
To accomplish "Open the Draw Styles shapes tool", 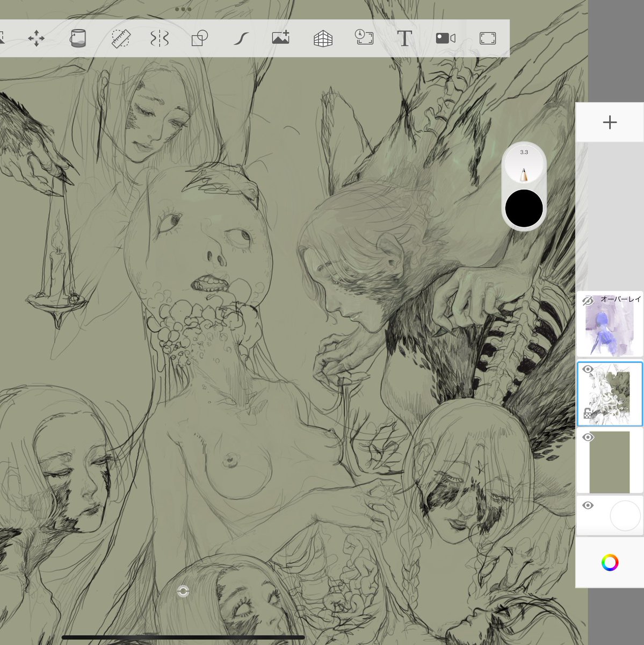I will (200, 39).
